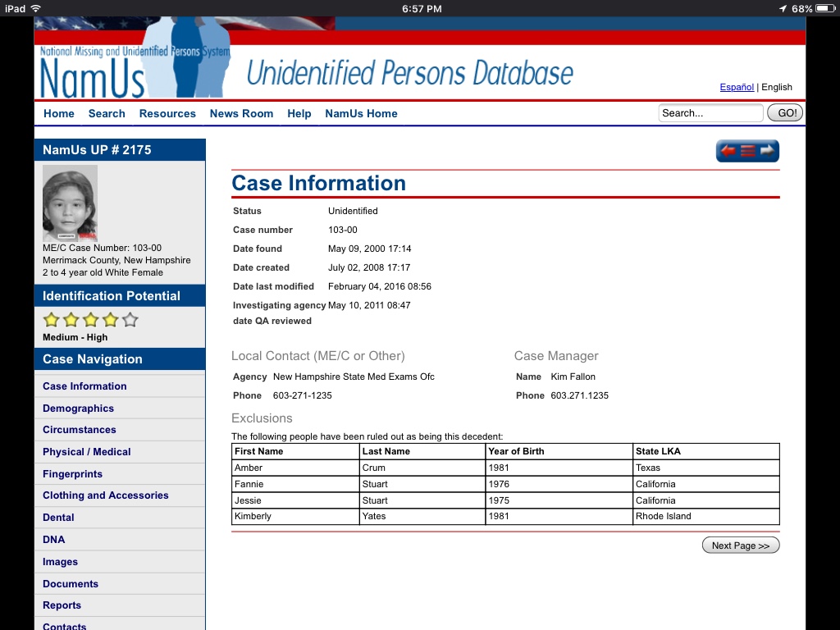The width and height of the screenshot is (840, 630).
Task: Click the fourth identification potential star
Action: click(x=111, y=320)
